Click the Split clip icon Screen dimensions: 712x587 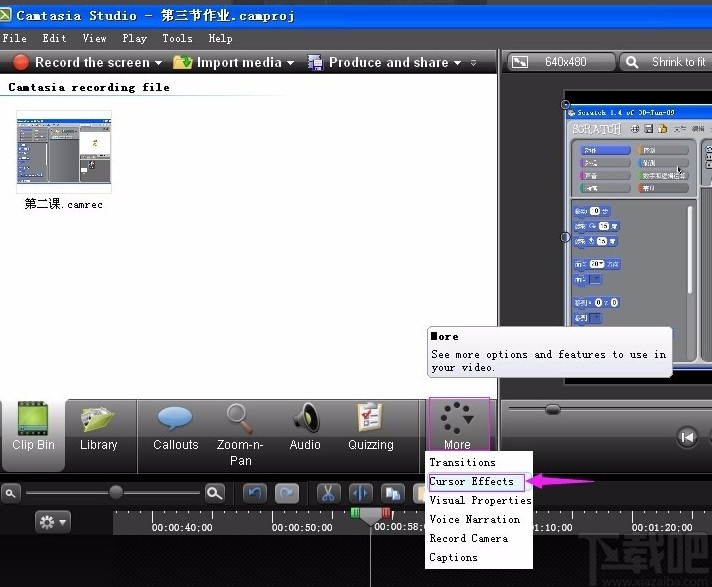[361, 493]
